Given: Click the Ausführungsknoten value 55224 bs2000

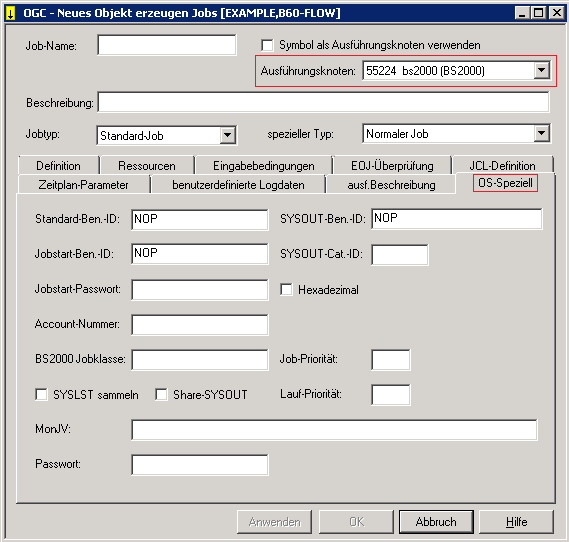Looking at the screenshot, I should click(x=425, y=70).
